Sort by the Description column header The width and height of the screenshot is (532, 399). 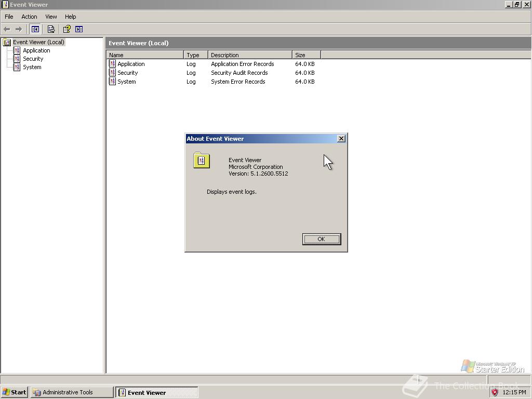coord(250,55)
